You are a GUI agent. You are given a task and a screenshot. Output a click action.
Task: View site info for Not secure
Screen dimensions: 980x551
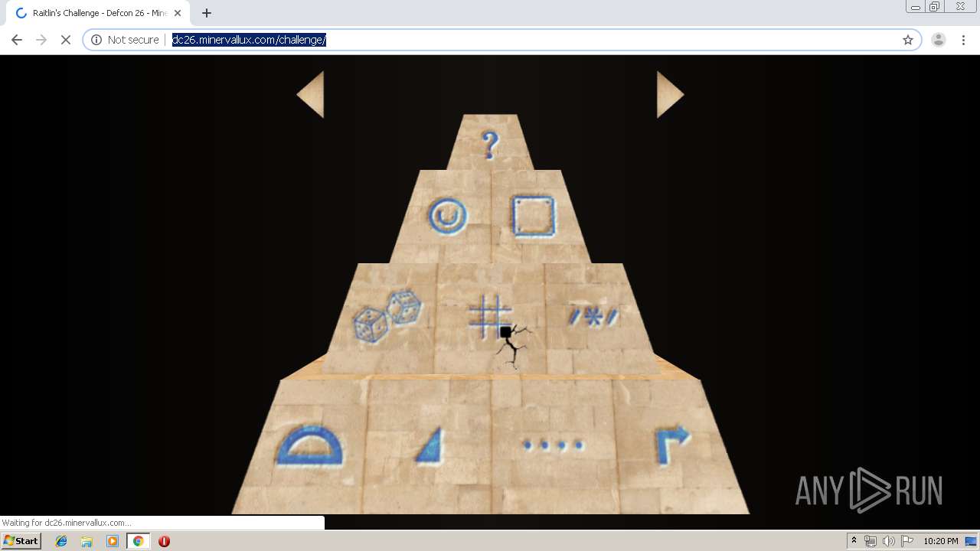click(x=125, y=40)
